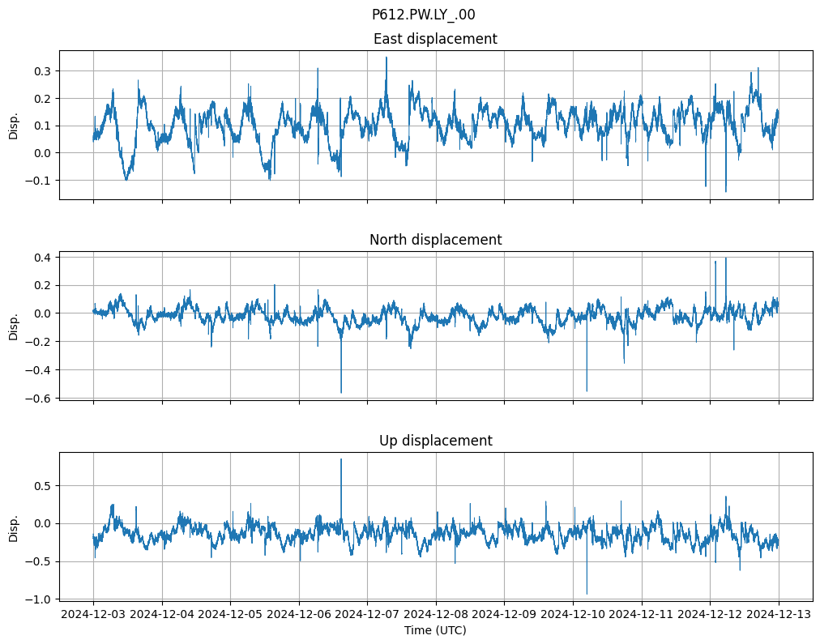Click the East plot's Disp. y-axis label
820x644 pixels.
coord(14,125)
